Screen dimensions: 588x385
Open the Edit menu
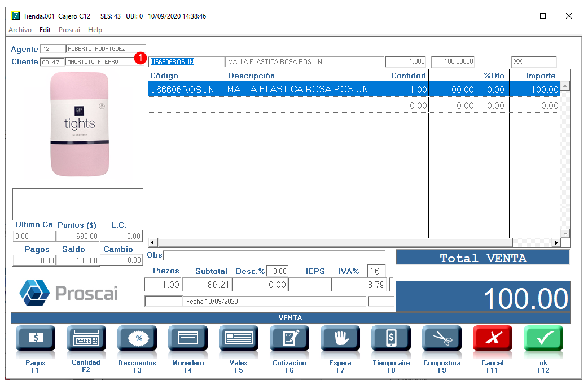[45, 30]
